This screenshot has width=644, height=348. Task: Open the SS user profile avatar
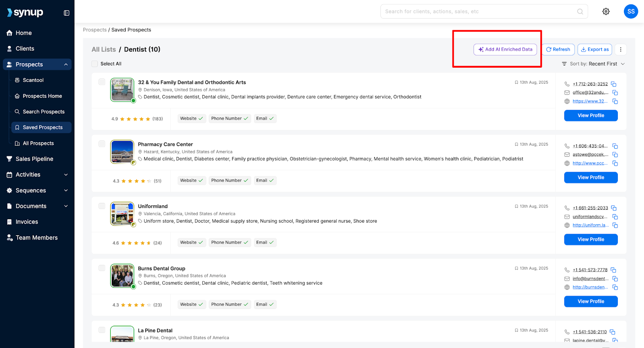point(631,11)
